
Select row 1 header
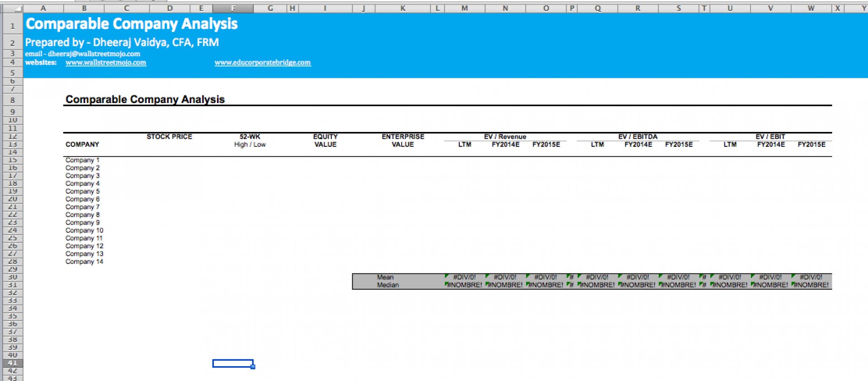coord(12,26)
